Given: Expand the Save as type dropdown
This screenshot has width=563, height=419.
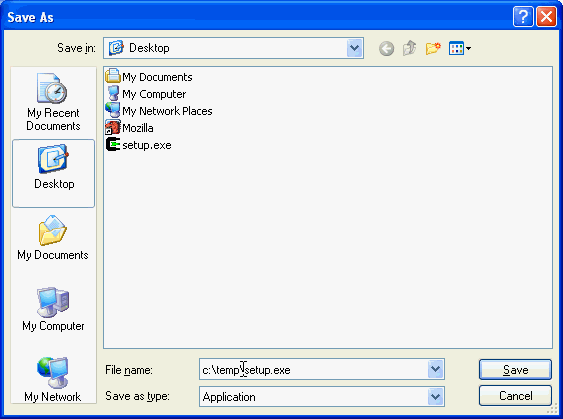Looking at the screenshot, I should coord(435,397).
